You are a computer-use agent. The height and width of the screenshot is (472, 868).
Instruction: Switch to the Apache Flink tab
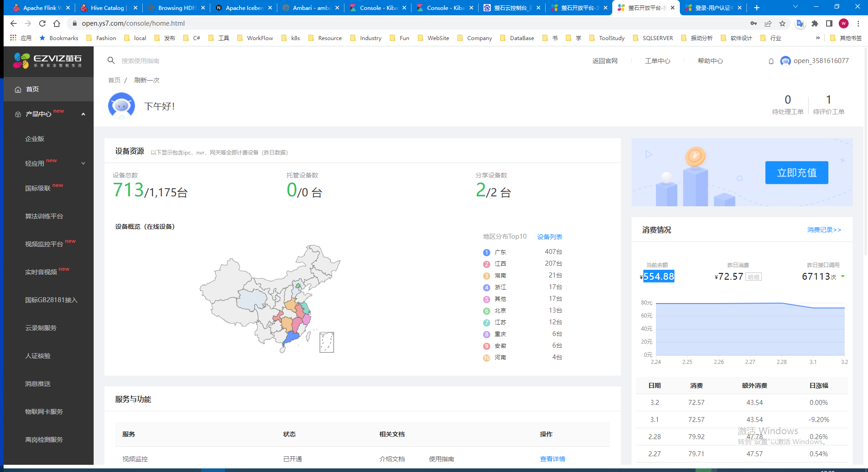tap(41, 8)
